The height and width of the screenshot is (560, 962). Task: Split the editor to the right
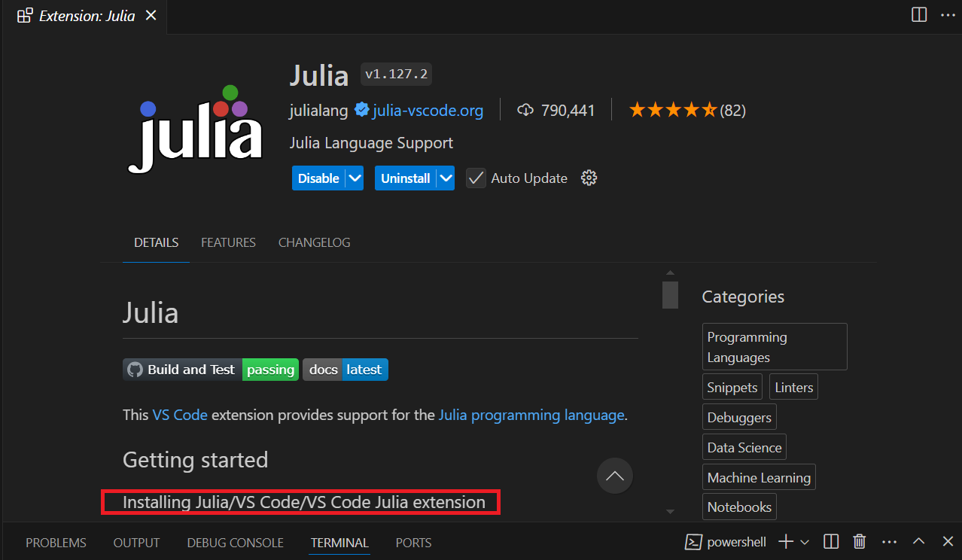point(919,15)
